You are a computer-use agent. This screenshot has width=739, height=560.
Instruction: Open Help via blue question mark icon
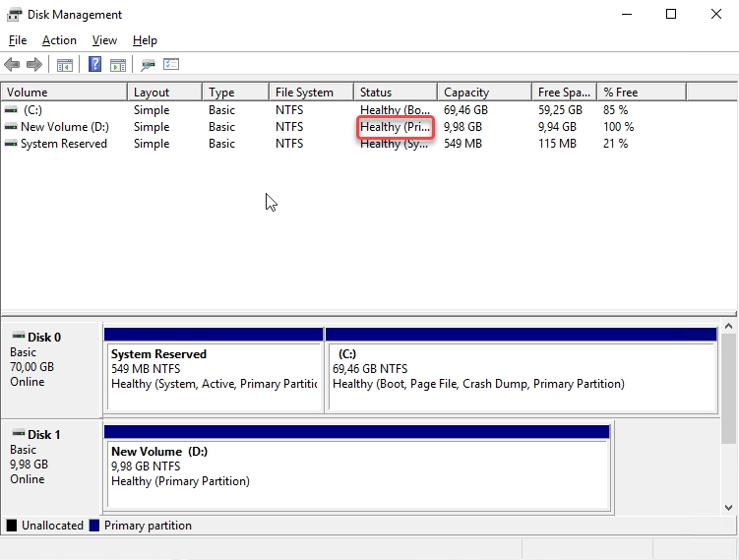pos(95,65)
